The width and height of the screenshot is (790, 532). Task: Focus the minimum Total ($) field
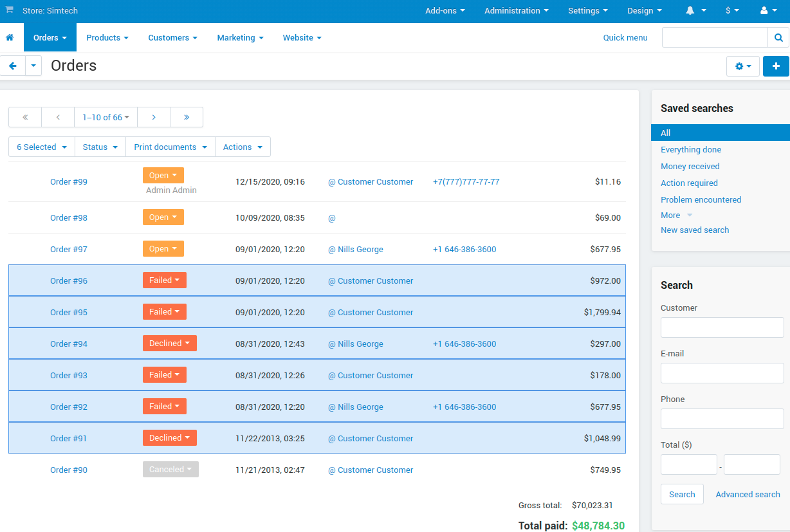coord(689,464)
